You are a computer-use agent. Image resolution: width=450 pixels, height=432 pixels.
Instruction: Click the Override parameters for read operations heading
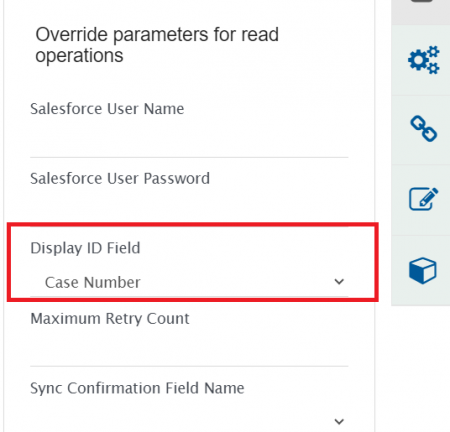157,45
